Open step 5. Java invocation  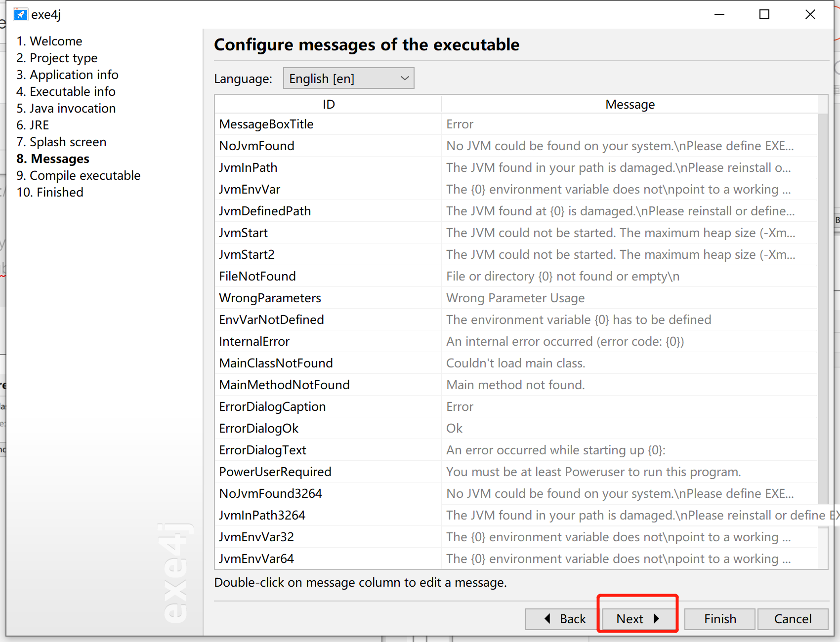[66, 108]
